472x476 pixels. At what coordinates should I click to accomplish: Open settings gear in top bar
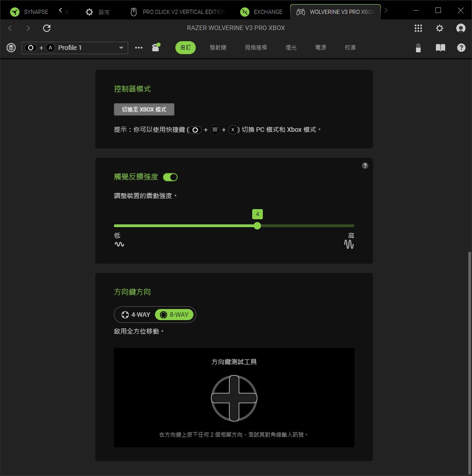point(440,28)
